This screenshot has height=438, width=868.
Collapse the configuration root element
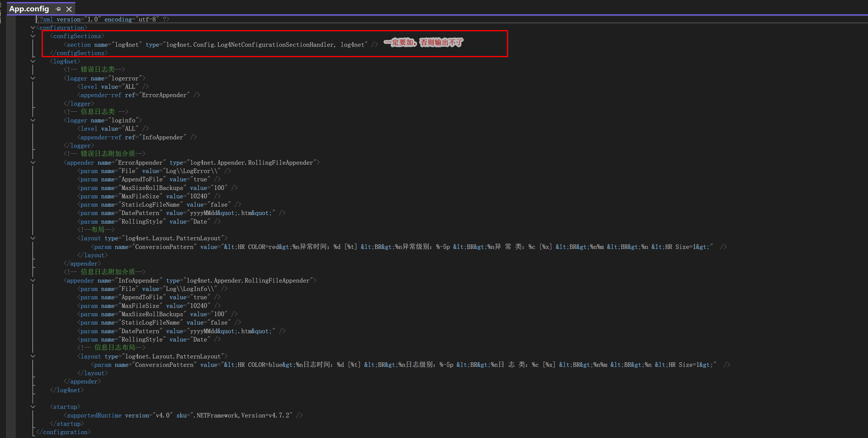[x=33, y=28]
